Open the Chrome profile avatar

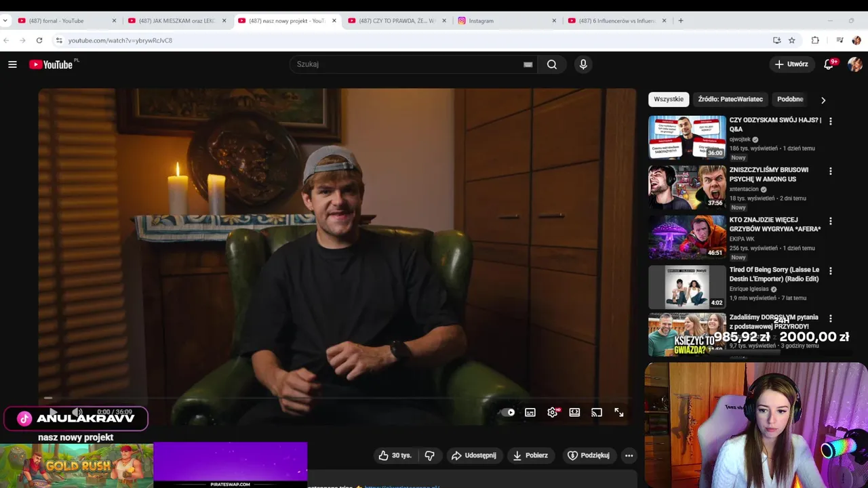856,41
